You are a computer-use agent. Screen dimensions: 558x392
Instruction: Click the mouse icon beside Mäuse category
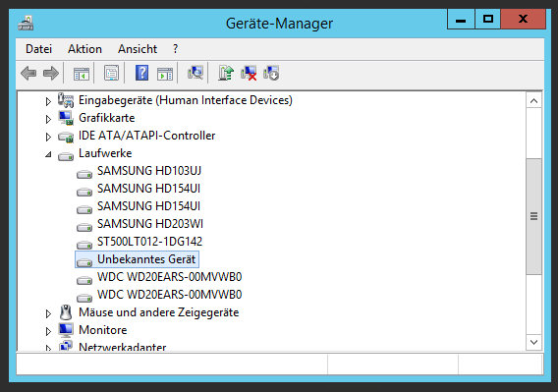[66, 312]
